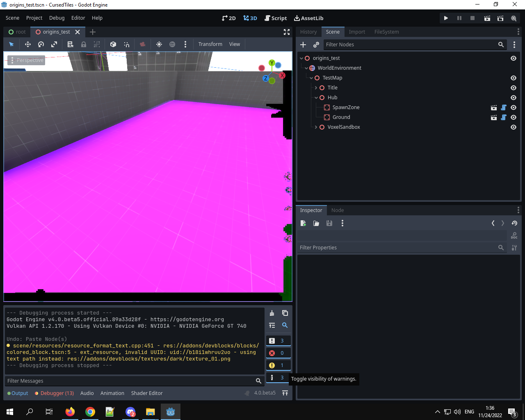This screenshot has height=420, width=525.
Task: Toggle the camera preview icon
Action: [x=143, y=44]
